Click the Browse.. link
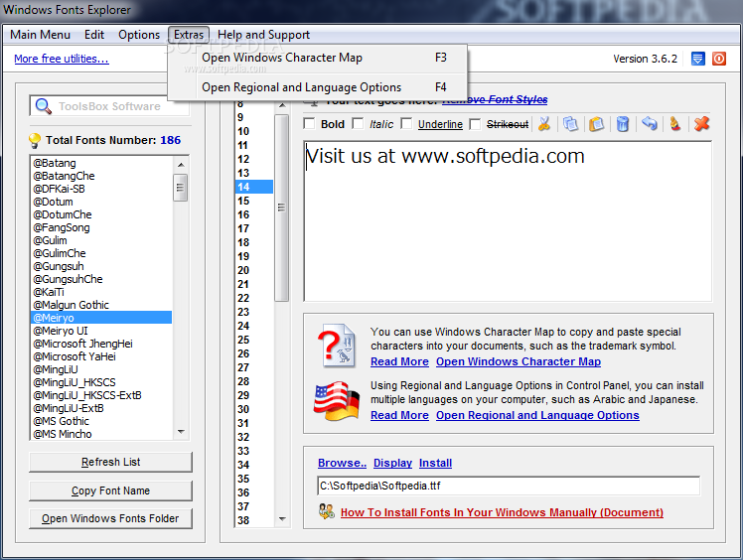Image resolution: width=743 pixels, height=560 pixels. (342, 463)
